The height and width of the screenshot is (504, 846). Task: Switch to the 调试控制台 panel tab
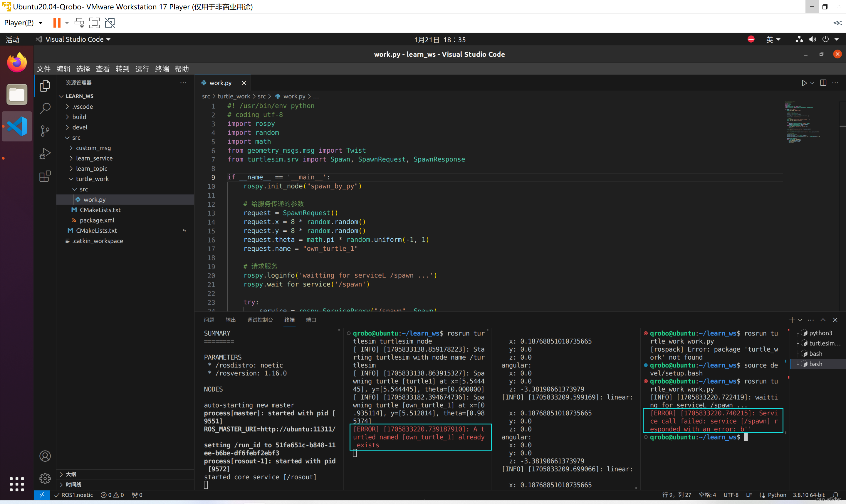(260, 320)
